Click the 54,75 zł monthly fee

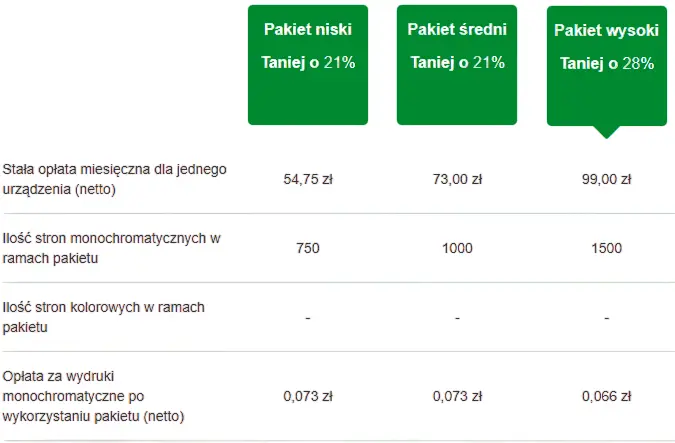(x=308, y=180)
